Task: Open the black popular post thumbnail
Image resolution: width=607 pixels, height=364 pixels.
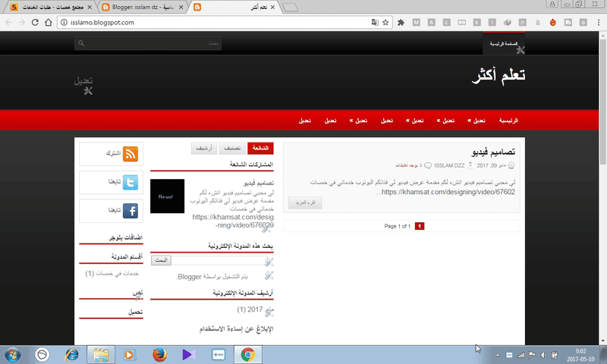Action: (x=167, y=196)
